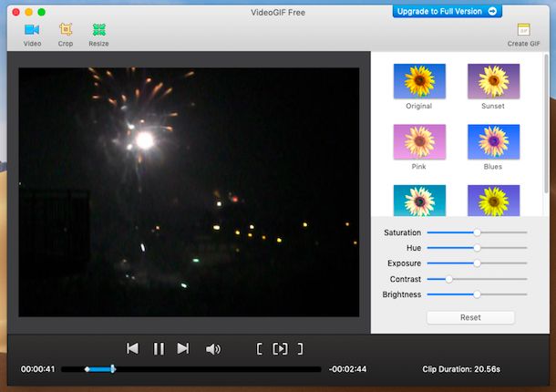Viewport: 556px width, 392px height.
Task: Click the clip end marker on timeline
Action: click(x=113, y=369)
